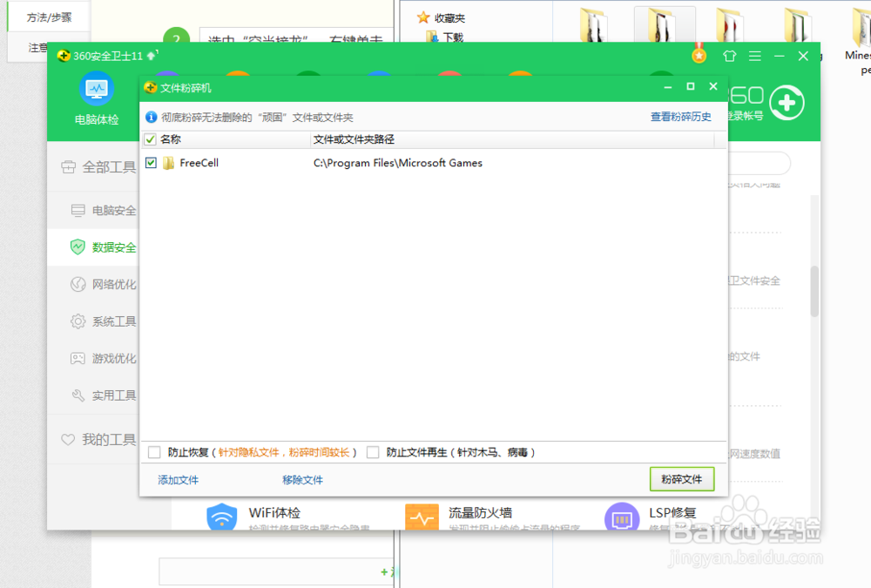The height and width of the screenshot is (588, 871).
Task: Click the green plus to 登录帐号
Action: tap(787, 102)
